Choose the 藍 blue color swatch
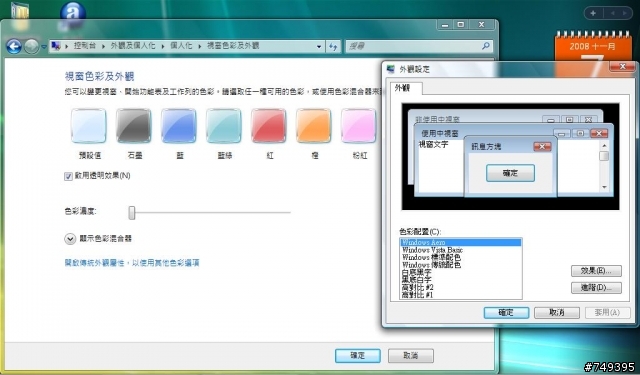Screen dimensions: 640x375 179,126
